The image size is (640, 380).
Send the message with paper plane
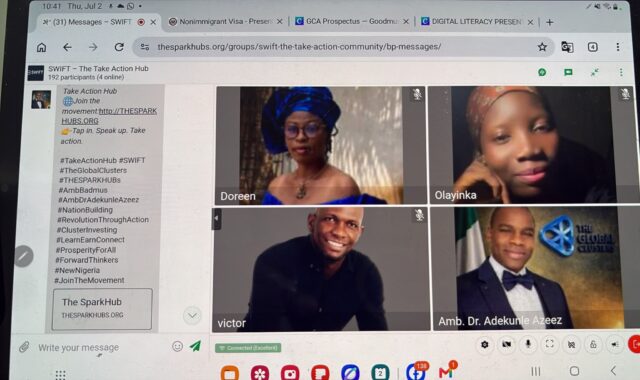pyautogui.click(x=196, y=346)
